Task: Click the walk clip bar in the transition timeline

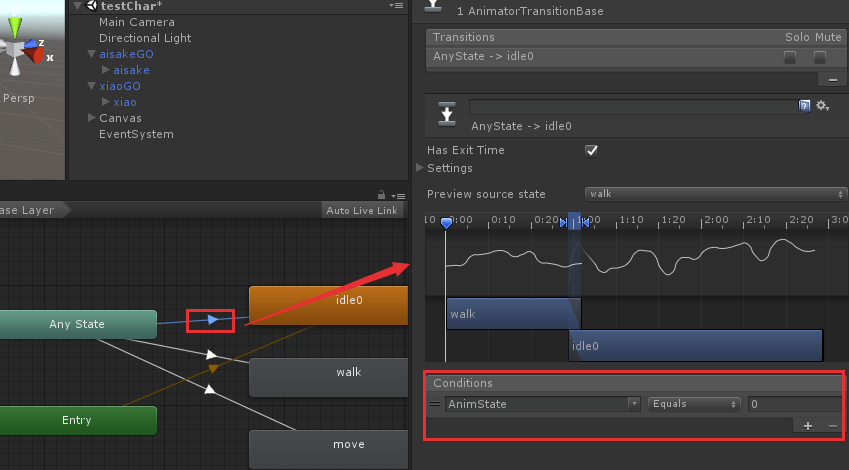Action: 513,314
